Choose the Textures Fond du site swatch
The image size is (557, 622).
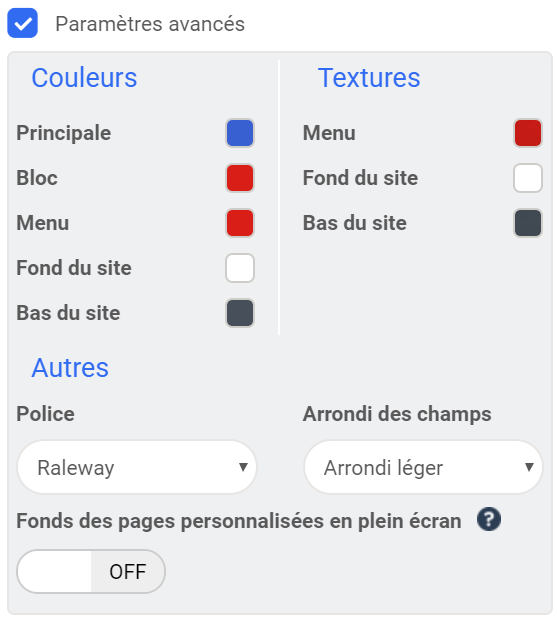[x=528, y=178]
